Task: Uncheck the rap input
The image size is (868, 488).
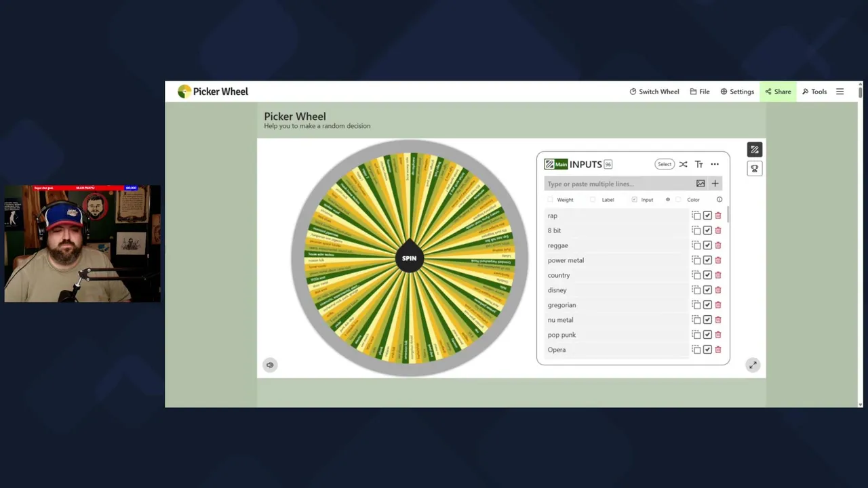Action: [x=707, y=216]
